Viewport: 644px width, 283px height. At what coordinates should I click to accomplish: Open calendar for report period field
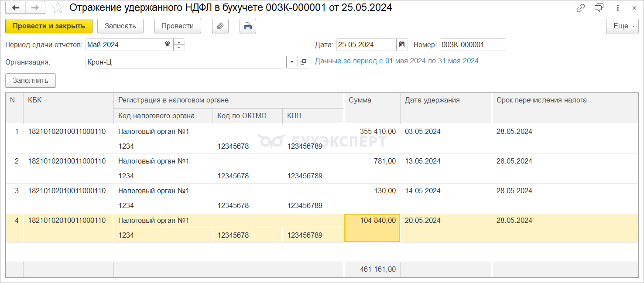coord(168,44)
